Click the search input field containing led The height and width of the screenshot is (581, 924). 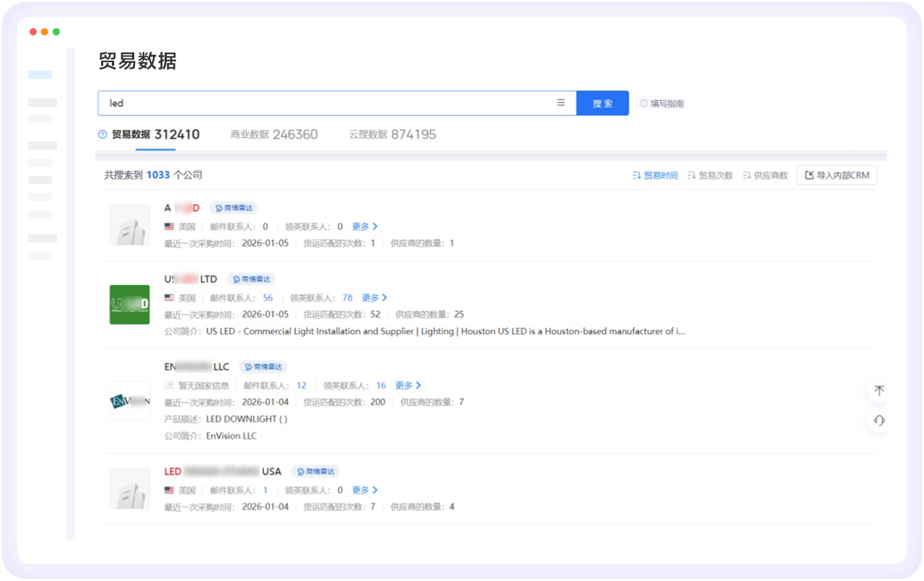click(x=325, y=103)
